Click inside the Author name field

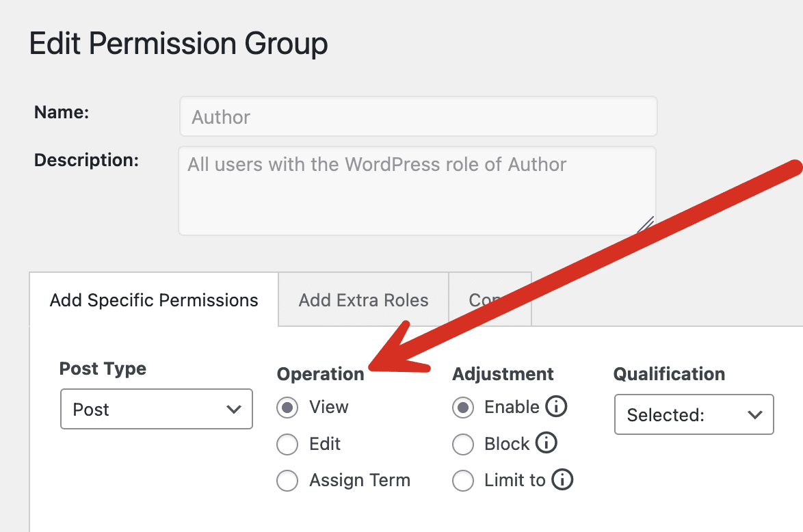[418, 116]
